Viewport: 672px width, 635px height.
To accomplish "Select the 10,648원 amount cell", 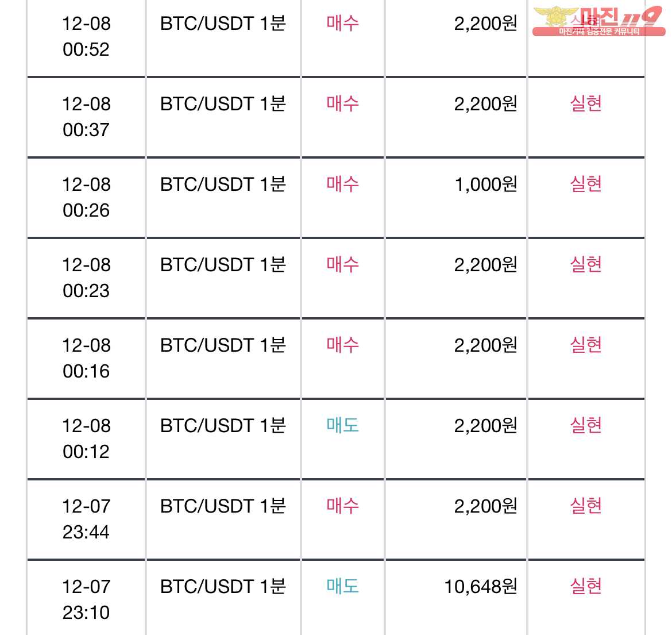I will pyautogui.click(x=456, y=598).
